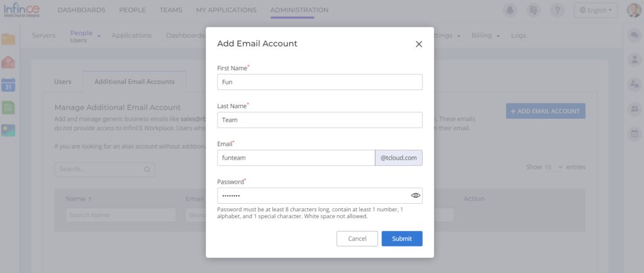Open the DASHBOARDS top menu
Viewport: 644px width, 273px height.
tap(81, 10)
